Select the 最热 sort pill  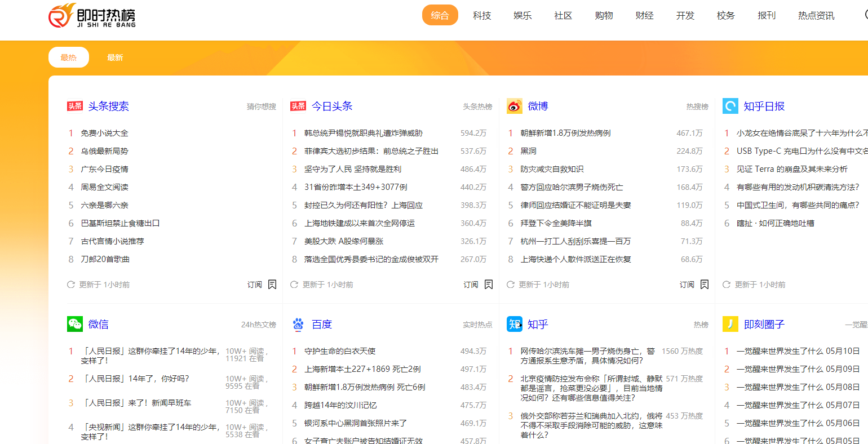[69, 57]
